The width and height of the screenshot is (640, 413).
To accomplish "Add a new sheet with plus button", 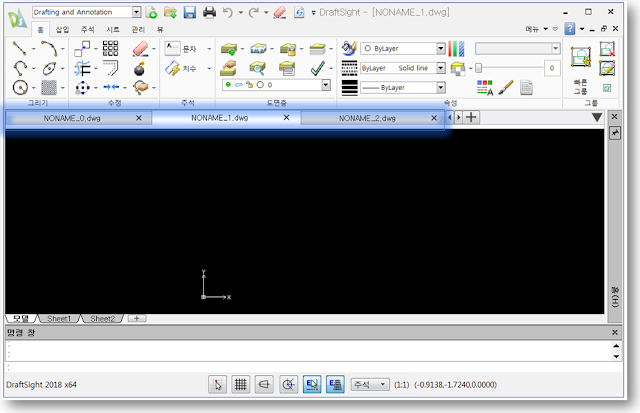I will [137, 318].
